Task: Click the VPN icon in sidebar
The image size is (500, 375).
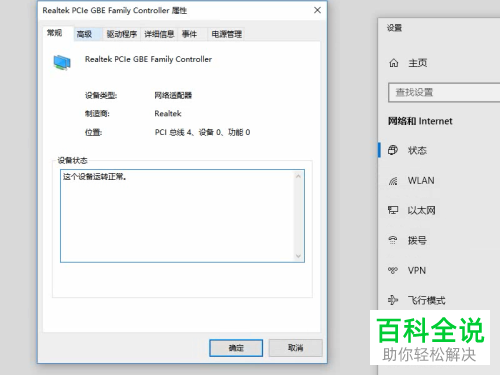Action: [393, 270]
